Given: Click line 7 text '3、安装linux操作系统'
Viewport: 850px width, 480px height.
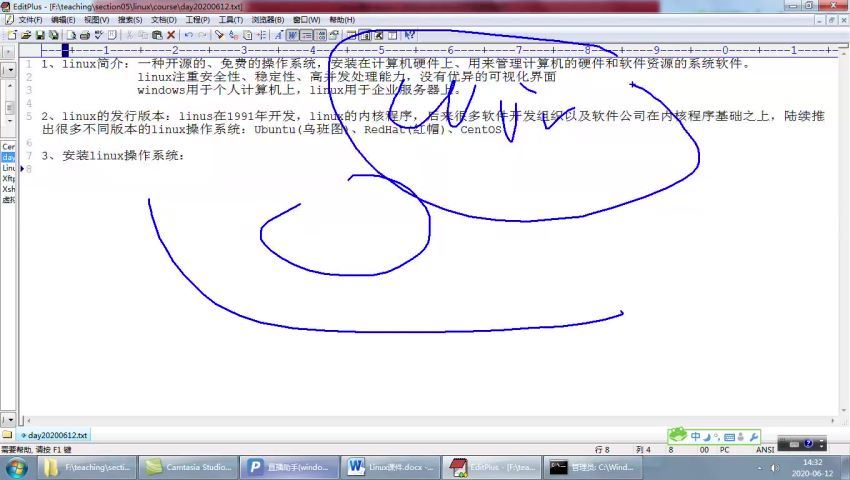Looking at the screenshot, I should 113,156.
